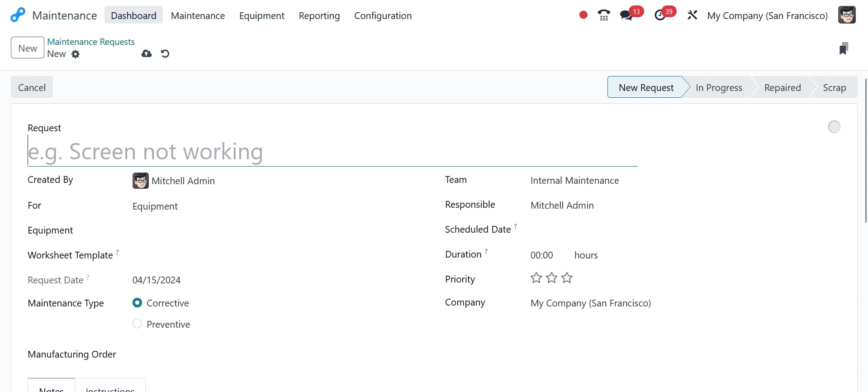Open company switcher My Company (San Francisco)

(767, 15)
